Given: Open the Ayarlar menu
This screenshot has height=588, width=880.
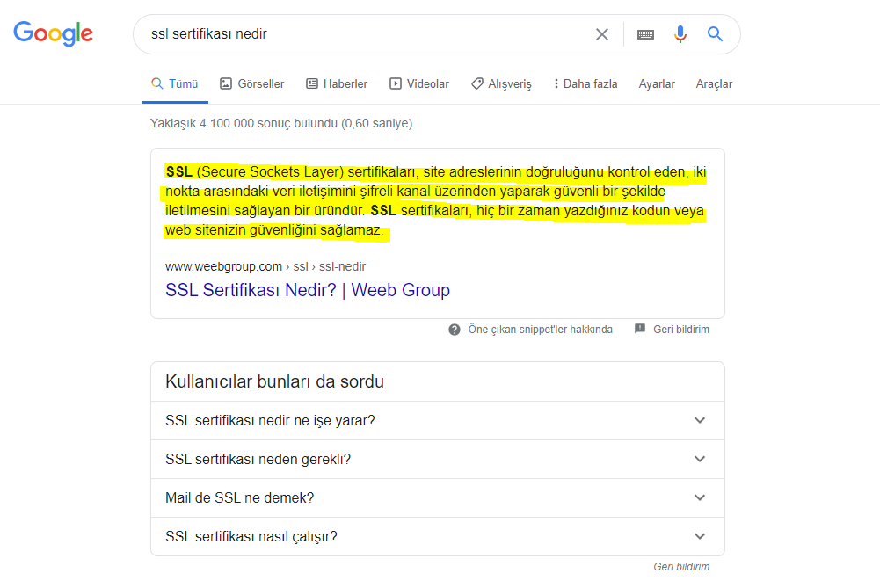Looking at the screenshot, I should coord(657,83).
